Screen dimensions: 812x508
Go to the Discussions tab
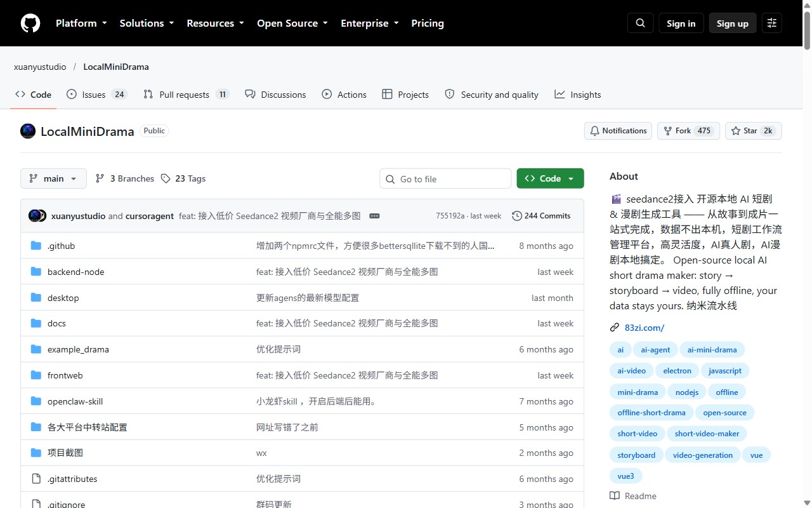(x=275, y=95)
